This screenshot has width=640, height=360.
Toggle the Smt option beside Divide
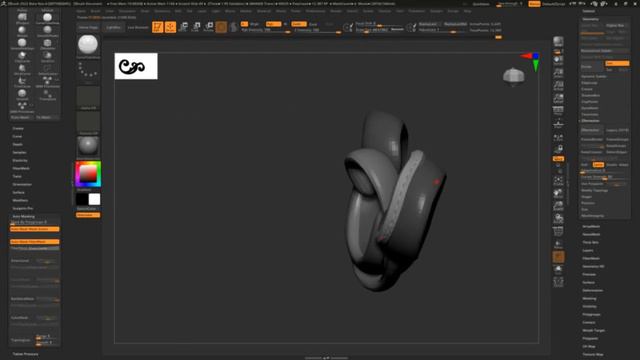[617, 64]
